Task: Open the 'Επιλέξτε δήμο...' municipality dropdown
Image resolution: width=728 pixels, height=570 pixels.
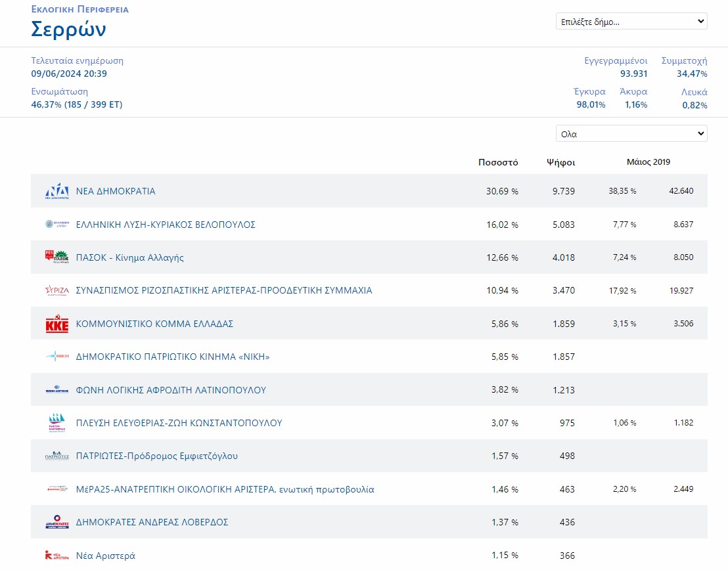Action: [631, 22]
